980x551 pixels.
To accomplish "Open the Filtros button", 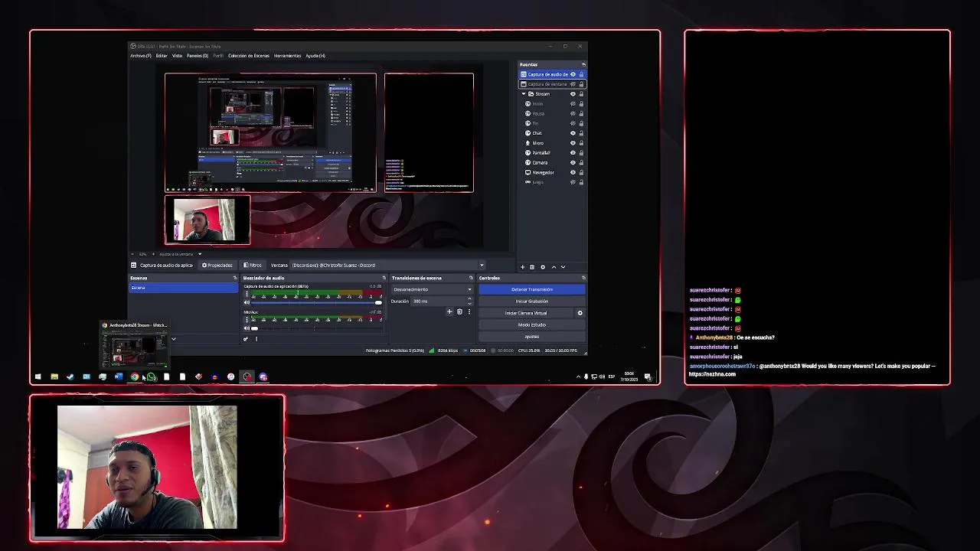I will coord(254,266).
